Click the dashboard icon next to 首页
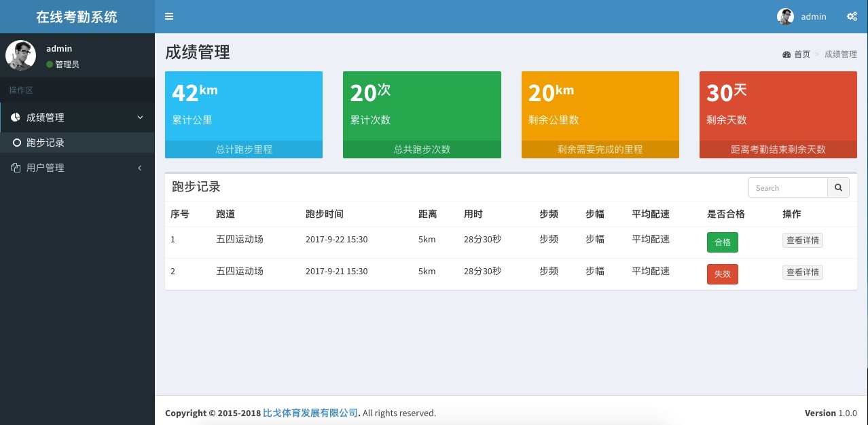Image resolution: width=868 pixels, height=425 pixels. click(x=786, y=54)
